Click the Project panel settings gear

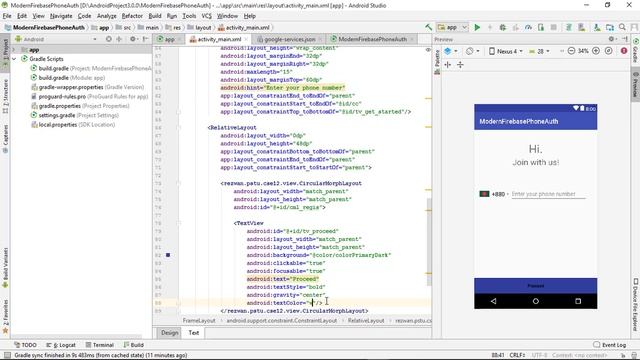133,39
